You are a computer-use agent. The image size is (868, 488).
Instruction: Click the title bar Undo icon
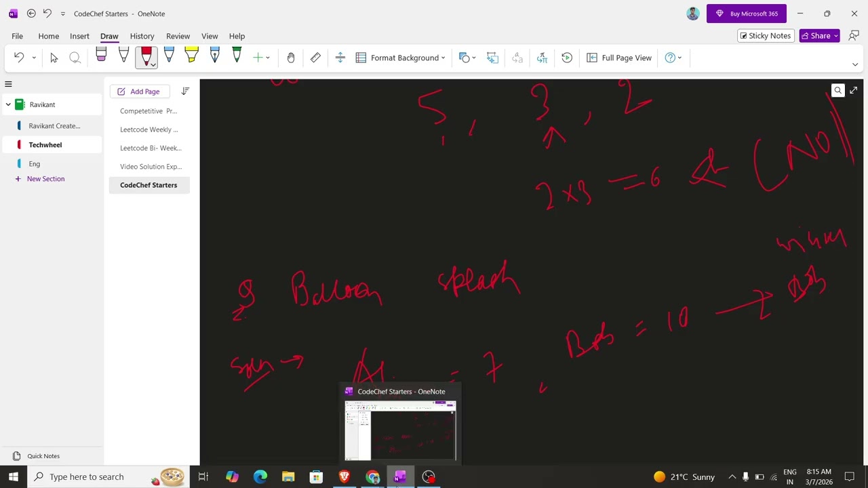pos(47,14)
